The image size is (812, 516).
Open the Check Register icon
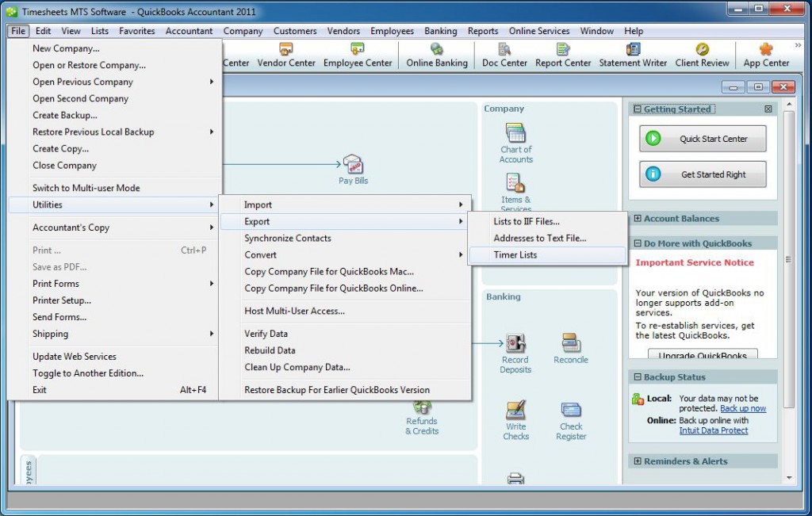[x=571, y=417]
